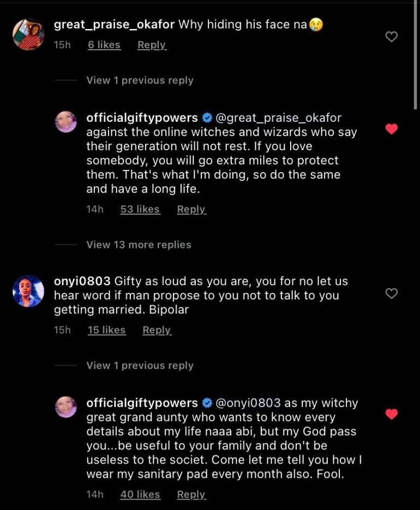Tap officialgiftypowers avatar on first reply
Image resolution: width=420 pixels, height=510 pixels.
point(67,122)
